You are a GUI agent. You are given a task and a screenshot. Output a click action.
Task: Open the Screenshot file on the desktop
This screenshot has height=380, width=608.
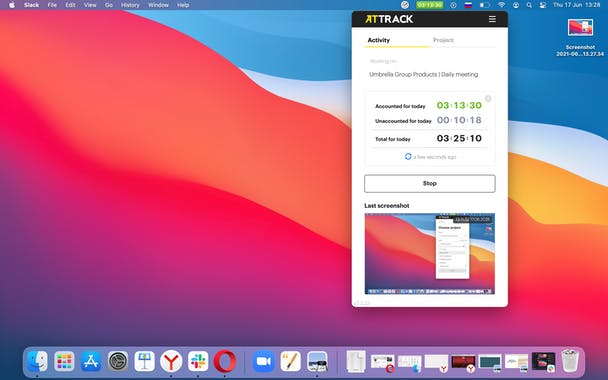580,38
